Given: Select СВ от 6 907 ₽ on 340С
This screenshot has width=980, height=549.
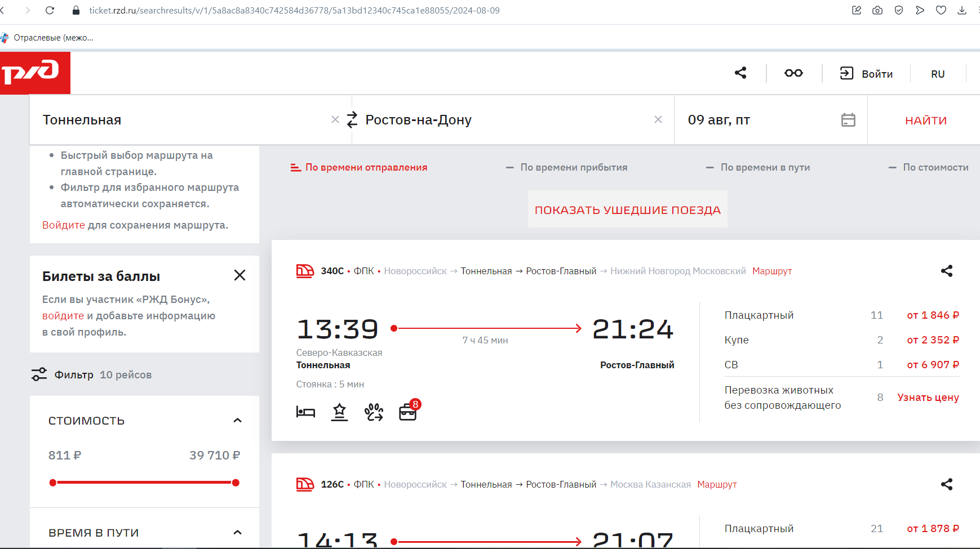Looking at the screenshot, I should (x=842, y=365).
